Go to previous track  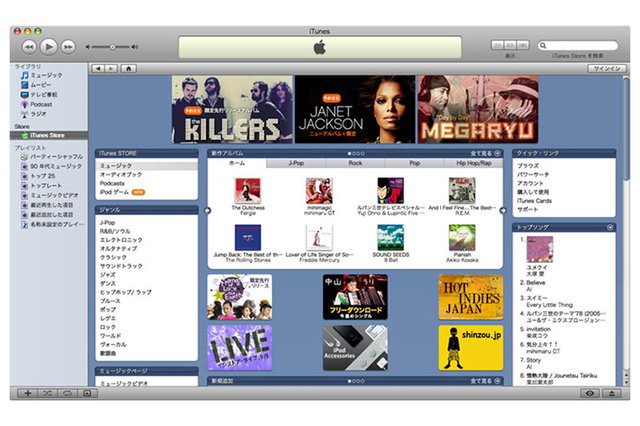(x=29, y=46)
